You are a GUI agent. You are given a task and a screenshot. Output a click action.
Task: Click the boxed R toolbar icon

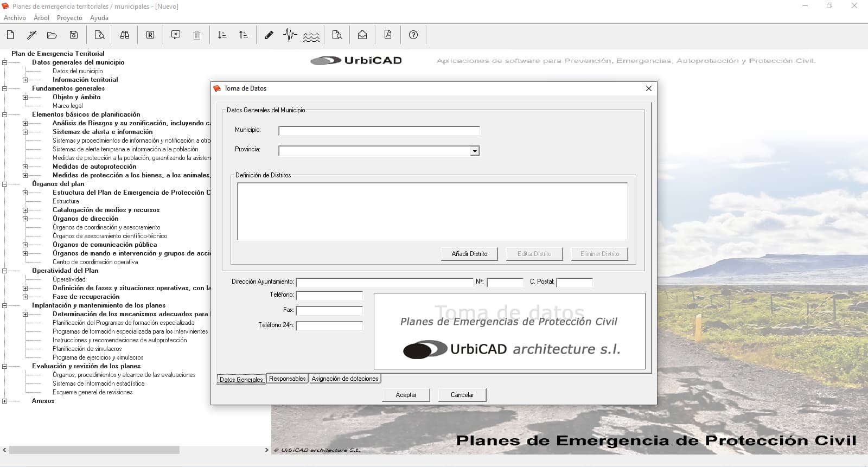pyautogui.click(x=150, y=35)
